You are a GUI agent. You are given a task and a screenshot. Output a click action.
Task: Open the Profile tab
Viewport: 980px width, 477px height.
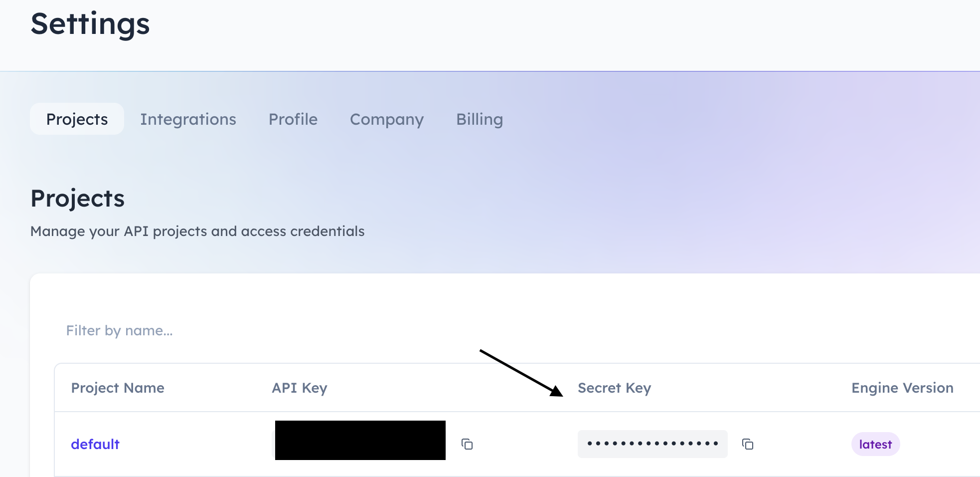(x=293, y=119)
